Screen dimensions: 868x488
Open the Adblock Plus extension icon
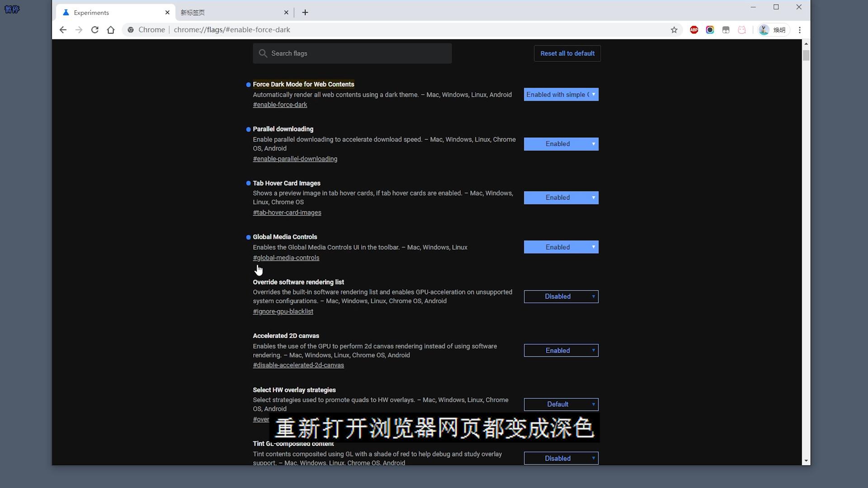tap(694, 29)
